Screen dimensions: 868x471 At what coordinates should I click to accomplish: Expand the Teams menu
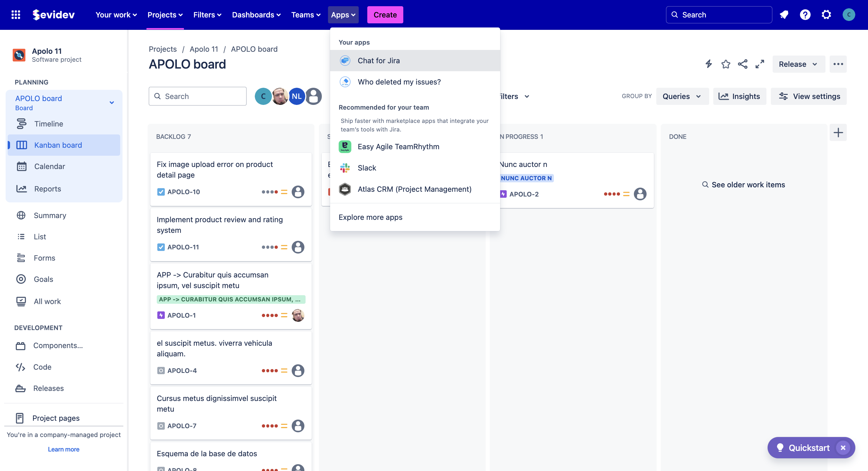pyautogui.click(x=306, y=15)
